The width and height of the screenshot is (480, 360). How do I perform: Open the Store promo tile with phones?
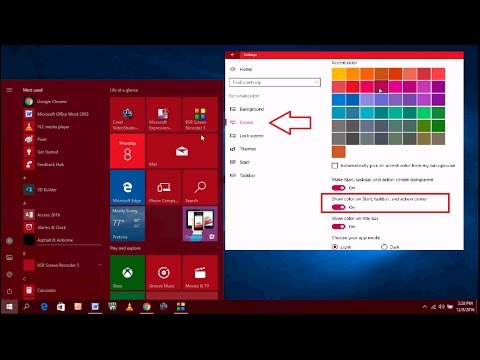[200, 224]
